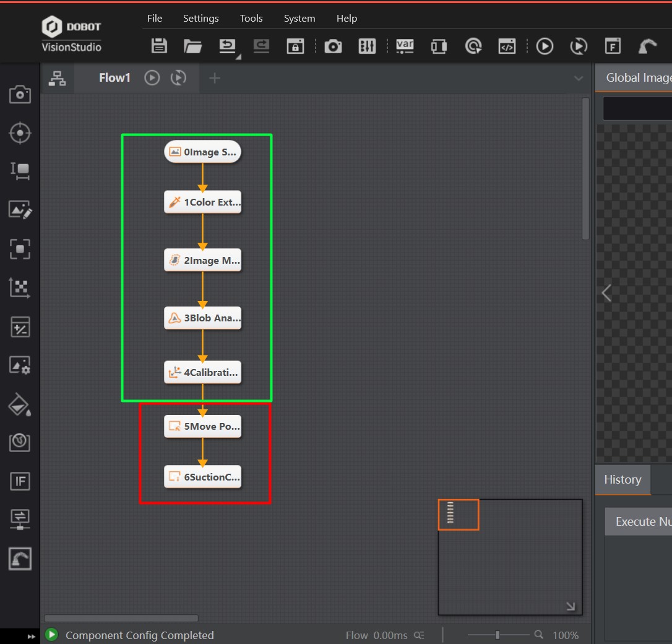Run Flow1 once using tab play button

pos(152,78)
